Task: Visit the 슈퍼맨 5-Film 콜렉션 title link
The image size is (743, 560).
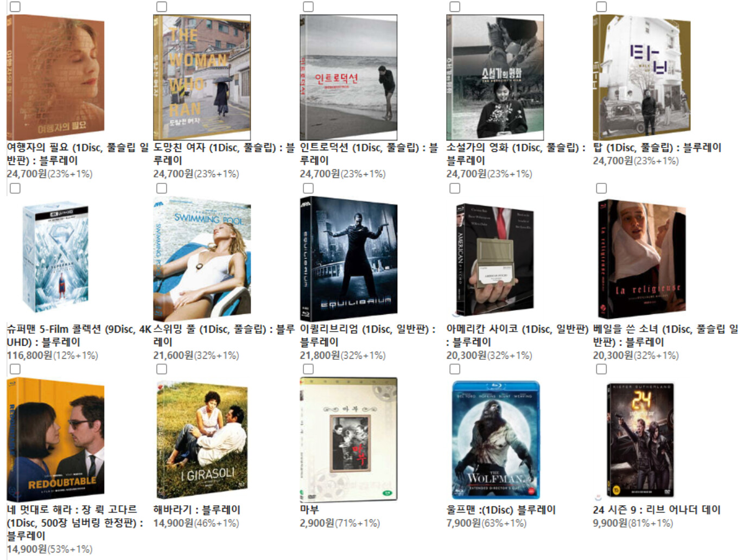Action: (79, 335)
